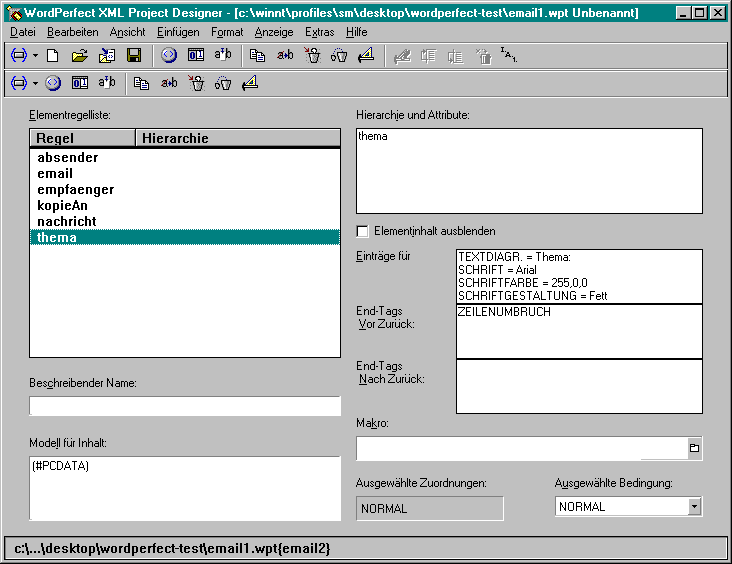Click the Modell für Inhalt text box
The width and height of the screenshot is (732, 564).
[x=185, y=488]
